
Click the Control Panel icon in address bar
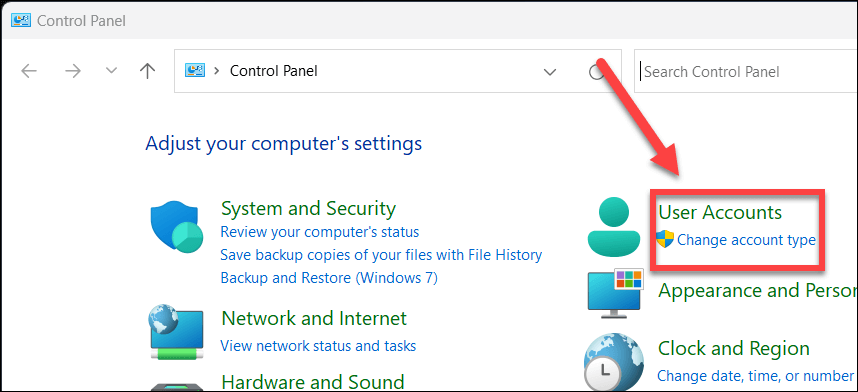(195, 71)
